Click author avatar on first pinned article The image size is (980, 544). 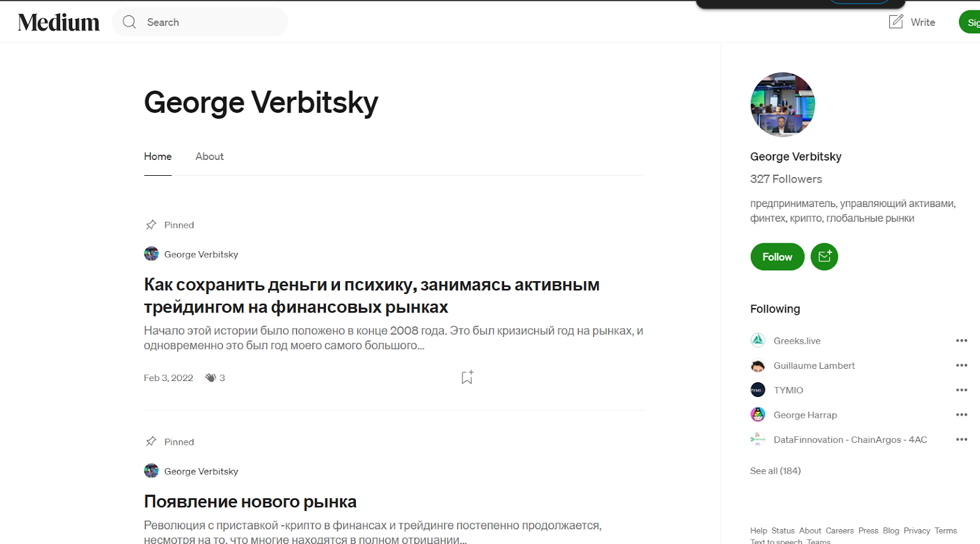[x=151, y=254]
